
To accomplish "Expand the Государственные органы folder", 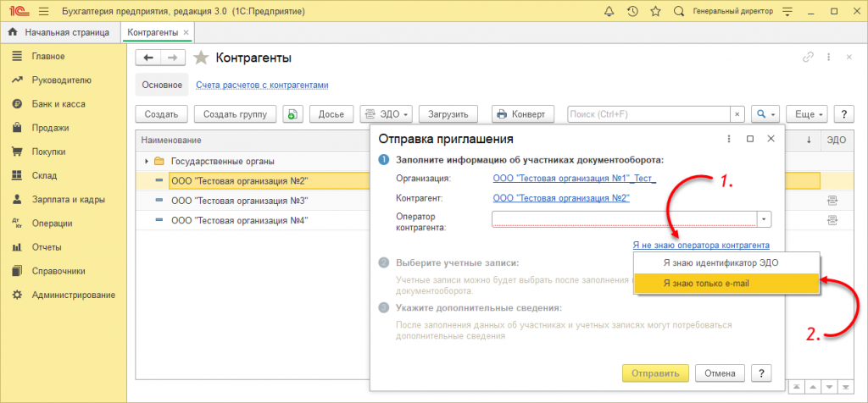I will [x=147, y=162].
